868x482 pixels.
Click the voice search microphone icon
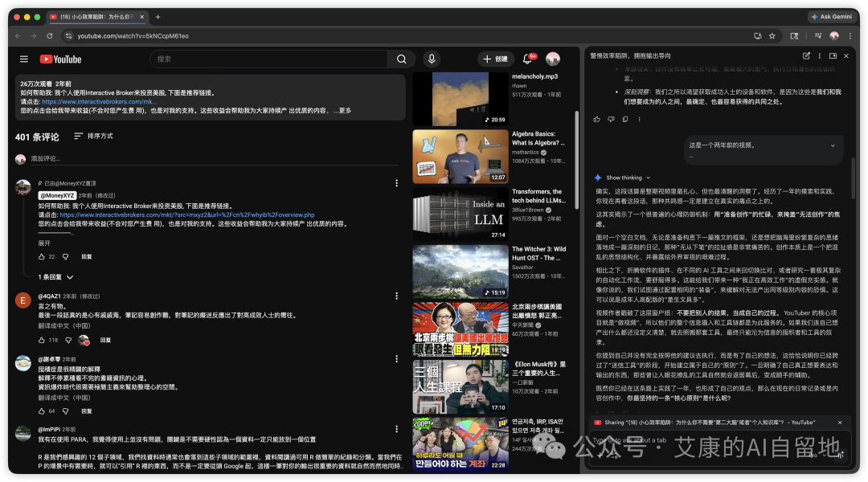click(x=432, y=59)
